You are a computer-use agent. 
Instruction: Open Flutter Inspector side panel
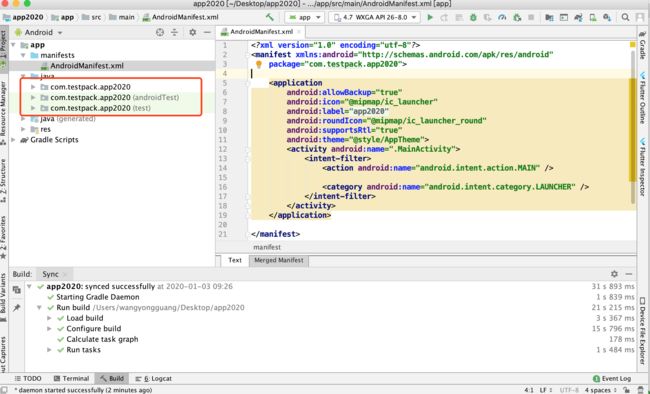click(x=643, y=168)
